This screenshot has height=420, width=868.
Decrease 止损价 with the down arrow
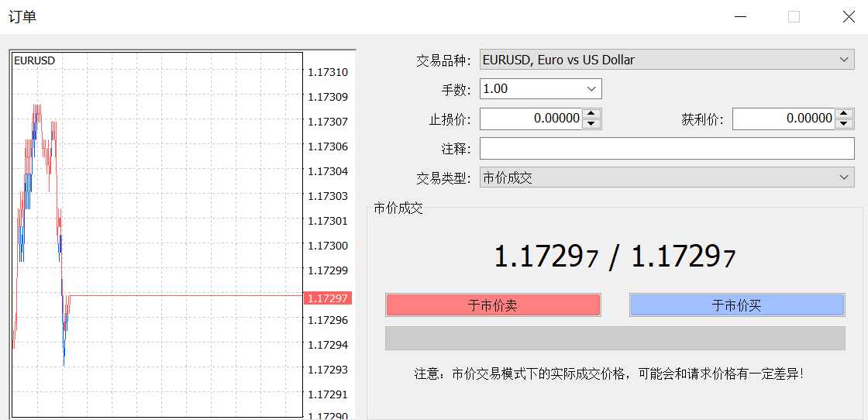coord(592,123)
